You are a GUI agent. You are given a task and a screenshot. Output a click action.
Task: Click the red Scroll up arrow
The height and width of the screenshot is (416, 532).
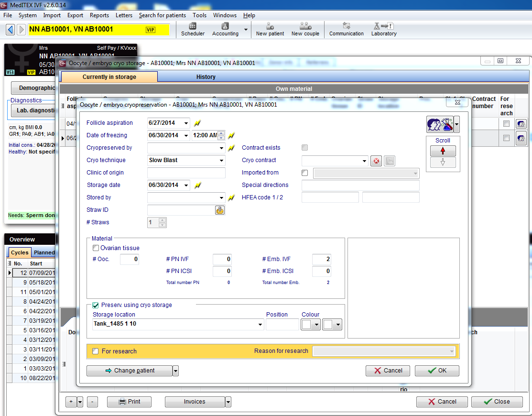443,151
